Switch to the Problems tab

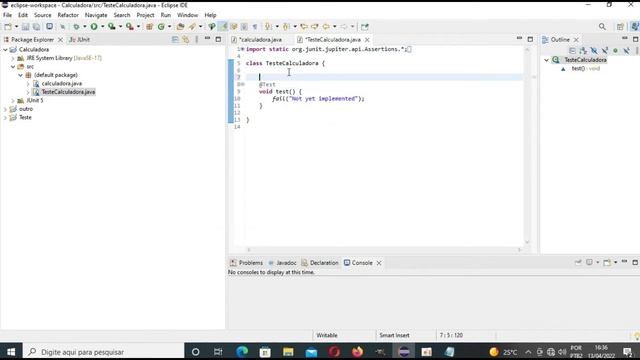coord(247,263)
